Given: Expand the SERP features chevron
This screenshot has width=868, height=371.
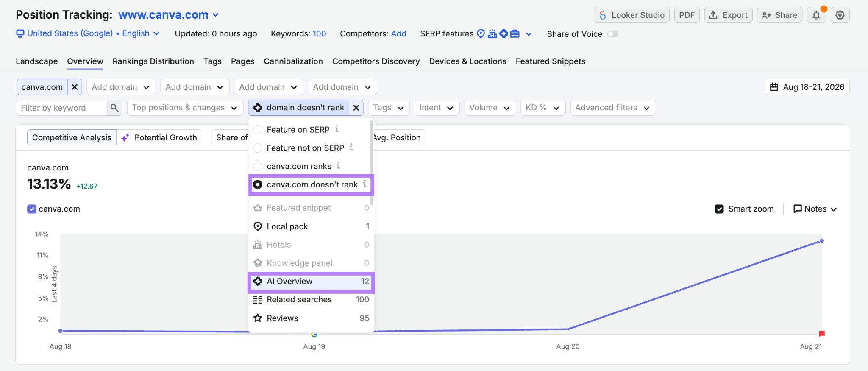Looking at the screenshot, I should 529,34.
